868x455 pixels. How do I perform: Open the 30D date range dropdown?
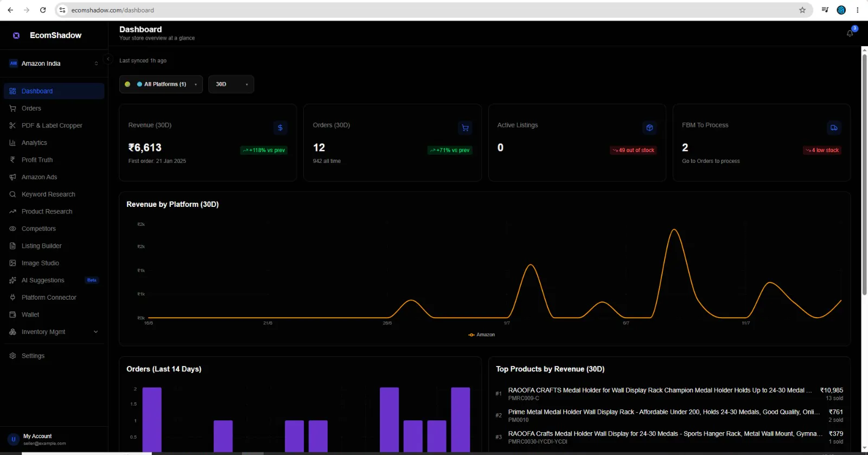231,84
